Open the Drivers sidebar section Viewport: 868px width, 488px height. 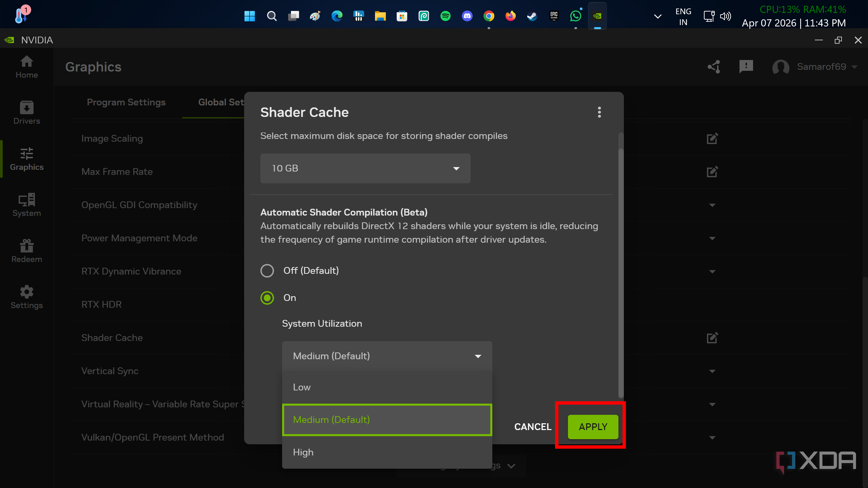coord(26,113)
